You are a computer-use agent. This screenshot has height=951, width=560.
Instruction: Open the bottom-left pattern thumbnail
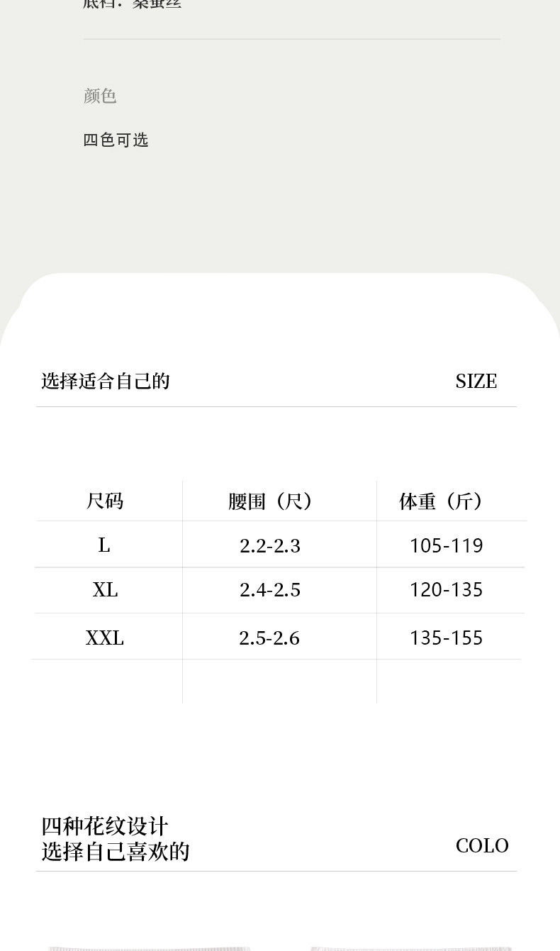point(149,947)
